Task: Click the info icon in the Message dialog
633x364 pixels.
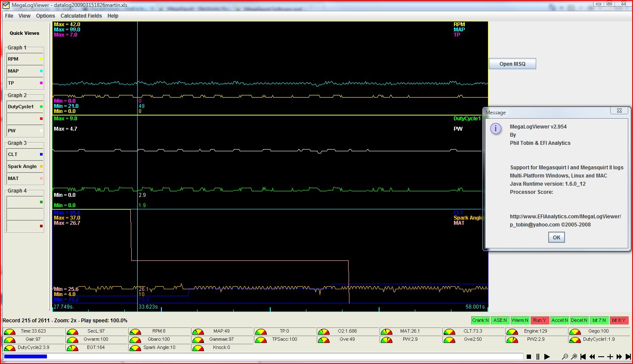Action: pos(496,128)
